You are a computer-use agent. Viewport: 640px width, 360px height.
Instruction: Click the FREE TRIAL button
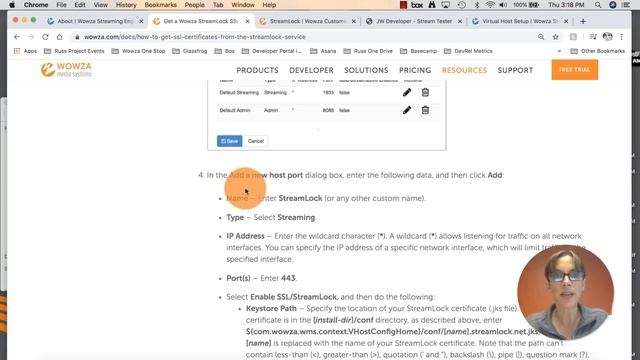[x=575, y=70]
